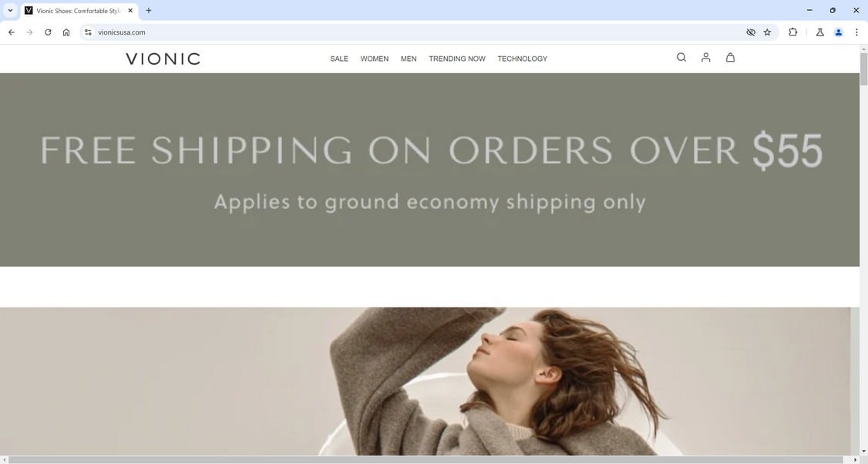Open the WOMEN menu item
Viewport: 868px width, 464px height.
(x=374, y=59)
